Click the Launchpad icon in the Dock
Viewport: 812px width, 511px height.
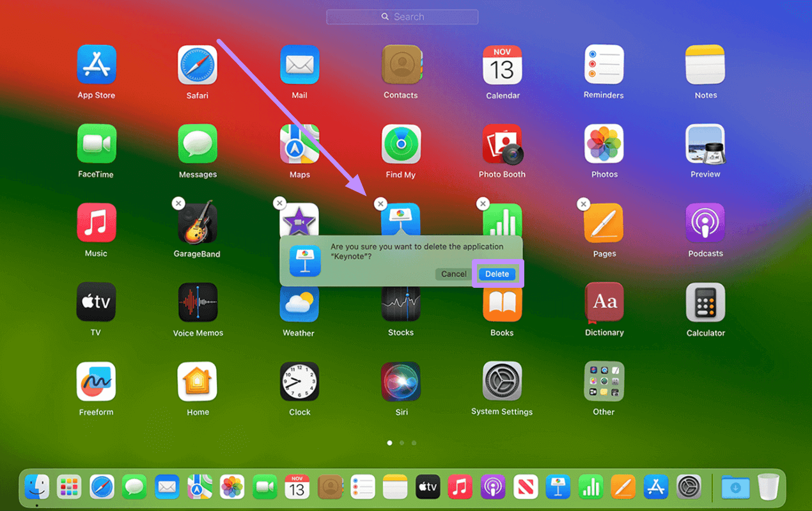click(69, 487)
